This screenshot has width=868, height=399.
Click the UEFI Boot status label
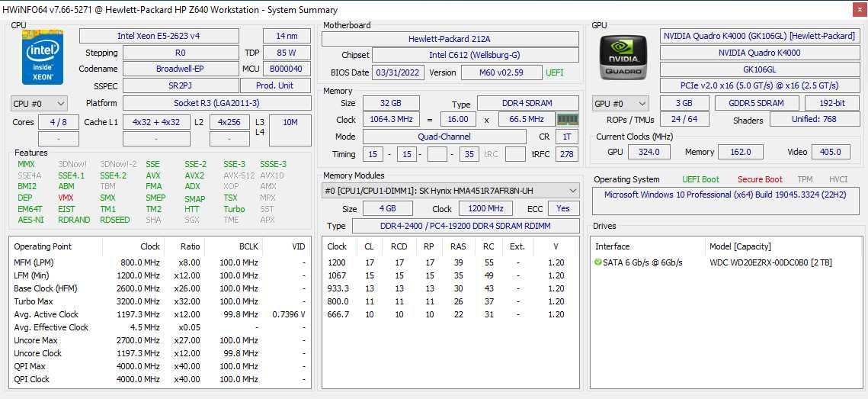(700, 179)
